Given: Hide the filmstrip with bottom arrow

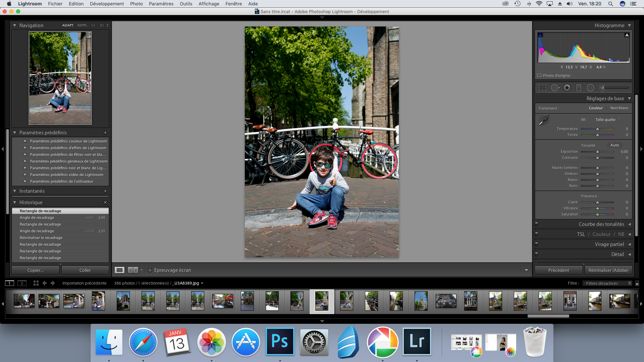Looking at the screenshot, I should (322, 321).
